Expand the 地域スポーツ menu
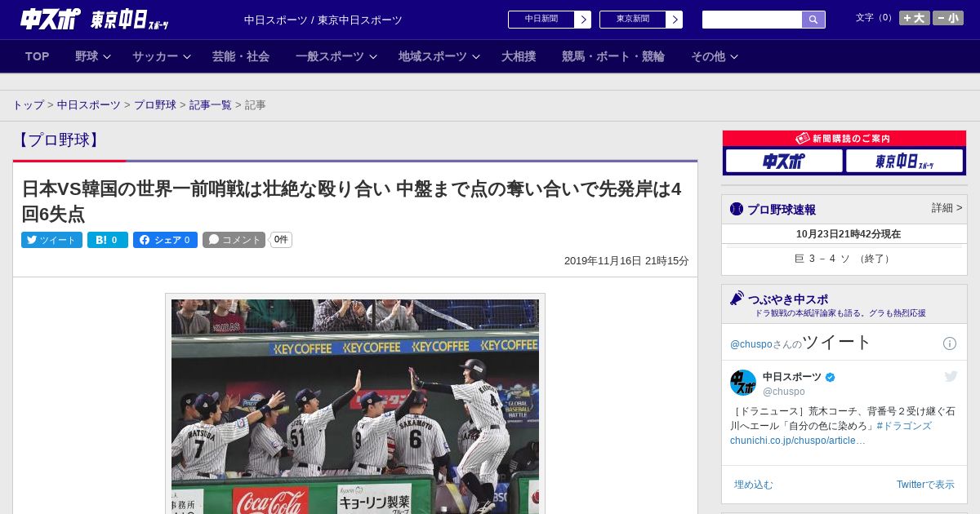Image resolution: width=980 pixels, height=514 pixels. pos(439,56)
